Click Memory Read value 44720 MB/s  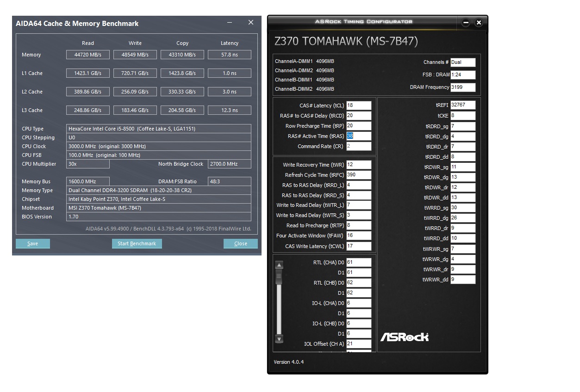(x=87, y=55)
